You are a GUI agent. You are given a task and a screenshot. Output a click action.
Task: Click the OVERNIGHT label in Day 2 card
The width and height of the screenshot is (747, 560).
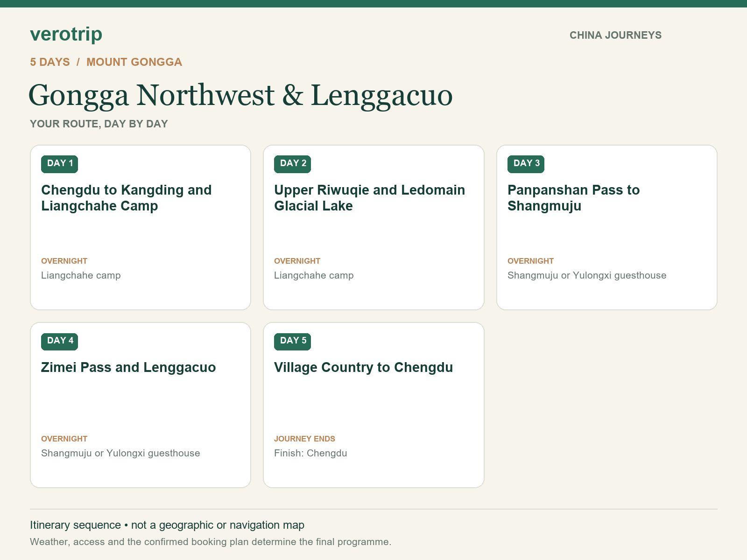(x=297, y=261)
